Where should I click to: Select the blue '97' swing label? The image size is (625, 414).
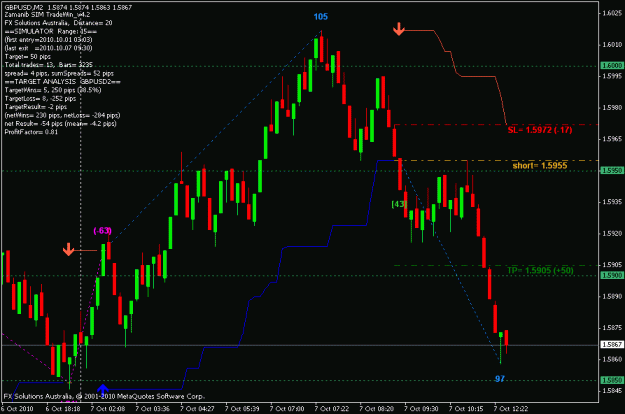pyautogui.click(x=500, y=379)
